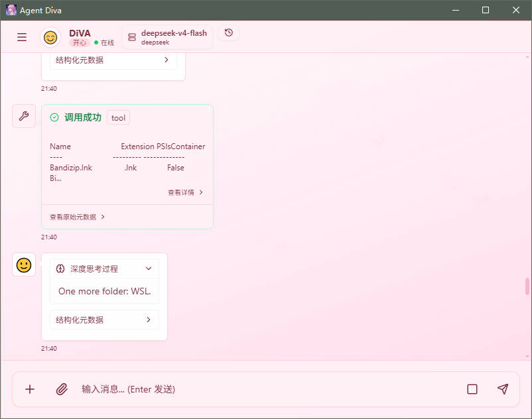Stop generation with the square icon
The height and width of the screenshot is (419, 532).
pyautogui.click(x=472, y=389)
